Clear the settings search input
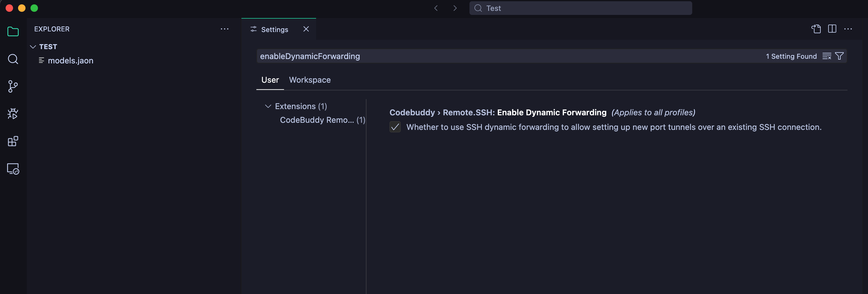The width and height of the screenshot is (868, 294). tap(827, 56)
